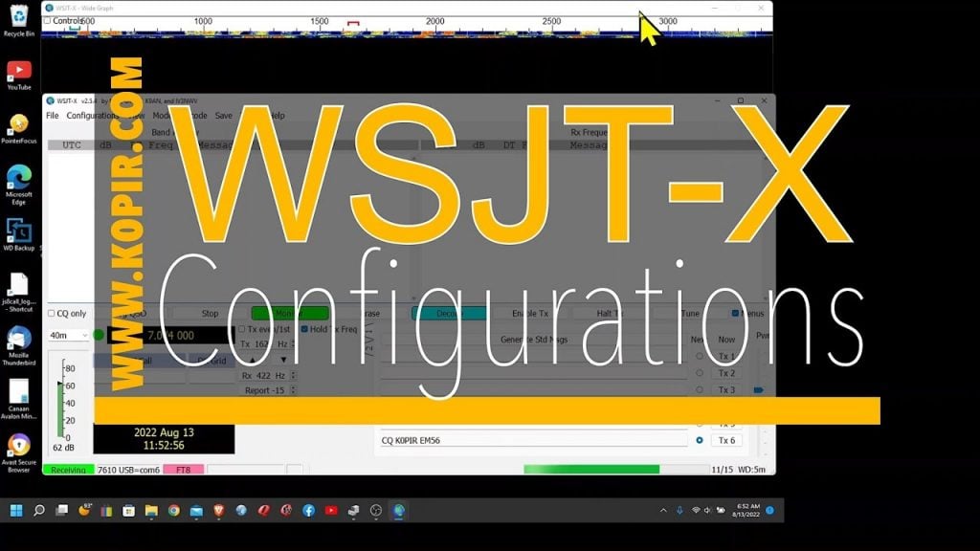The width and height of the screenshot is (980, 551).
Task: Select Tx 2 Next radio button
Action: (700, 373)
